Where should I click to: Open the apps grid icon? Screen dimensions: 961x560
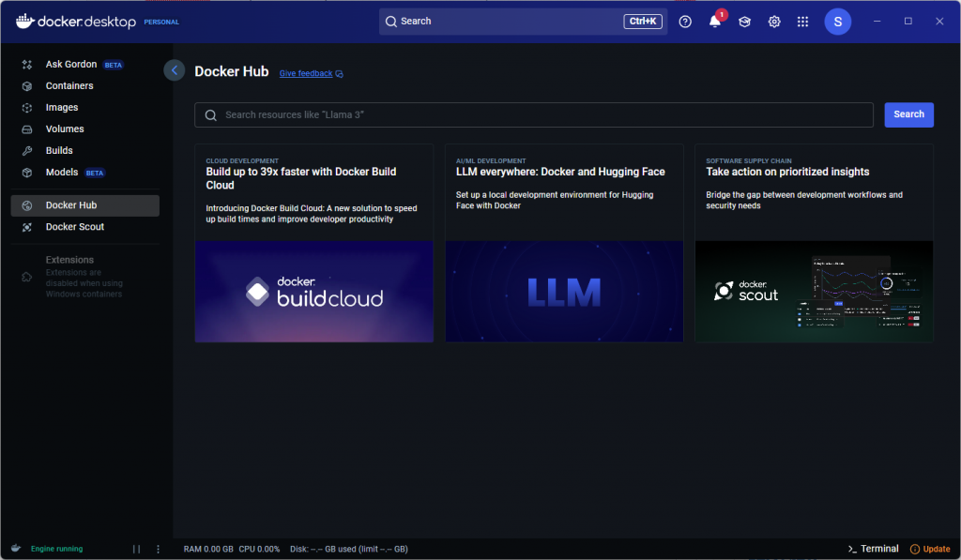click(803, 22)
